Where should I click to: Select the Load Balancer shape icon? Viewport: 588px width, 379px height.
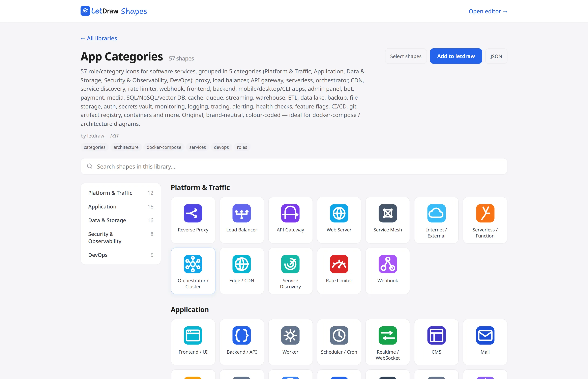pos(241,213)
